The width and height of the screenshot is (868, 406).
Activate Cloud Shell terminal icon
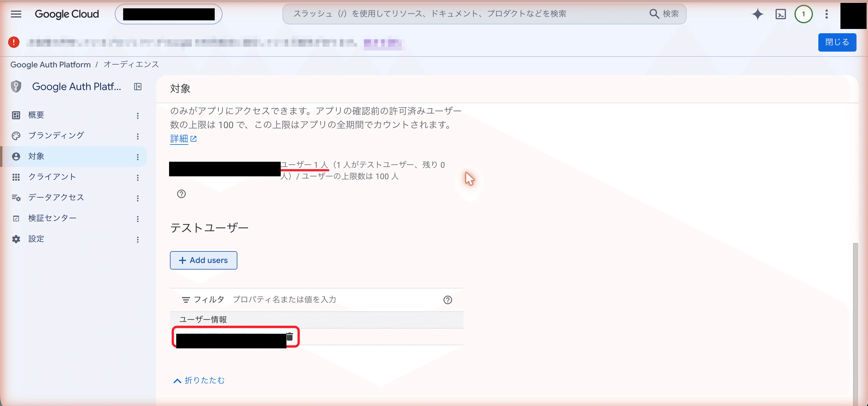[x=780, y=14]
